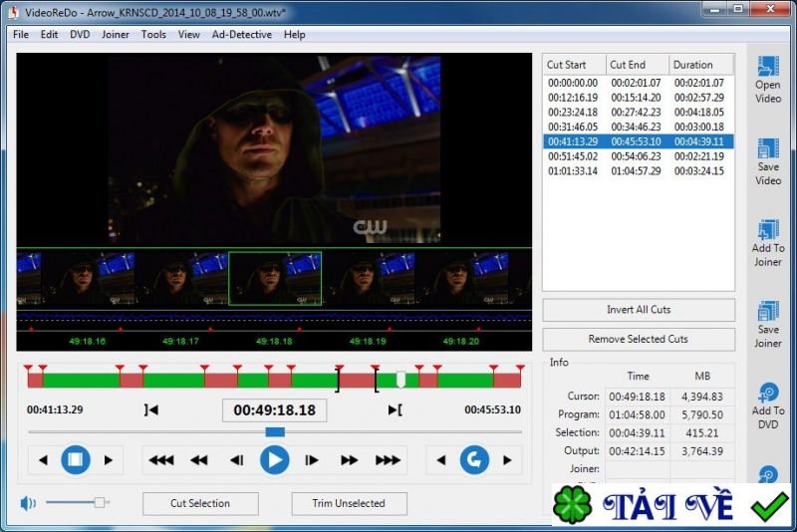Open the Tools menu
The width and height of the screenshot is (797, 532).
tap(153, 35)
